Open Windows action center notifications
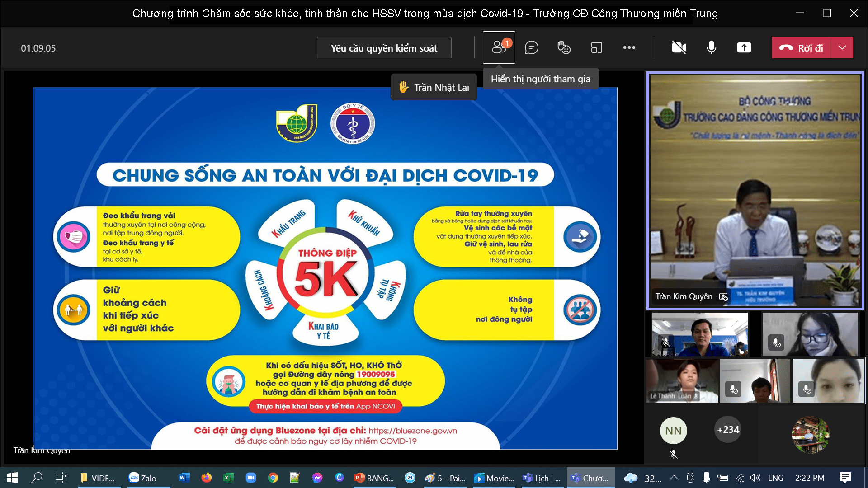This screenshot has width=868, height=488. [x=845, y=478]
